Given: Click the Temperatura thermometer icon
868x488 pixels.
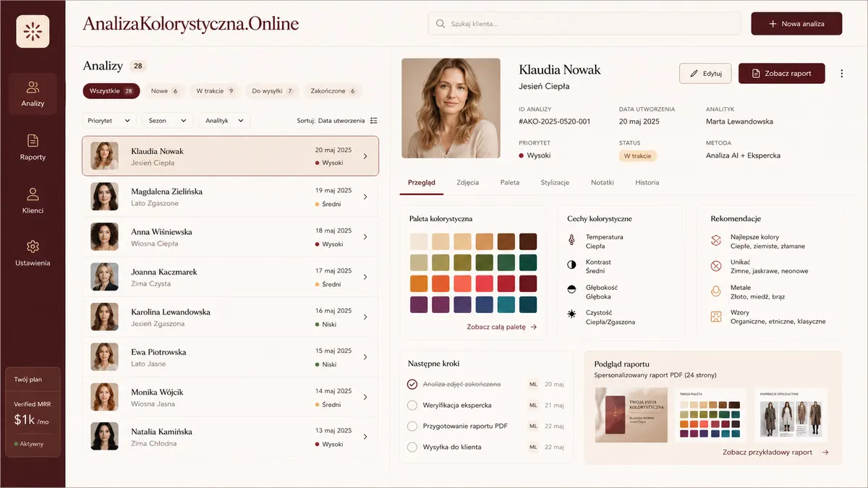Looking at the screenshot, I should coord(571,239).
